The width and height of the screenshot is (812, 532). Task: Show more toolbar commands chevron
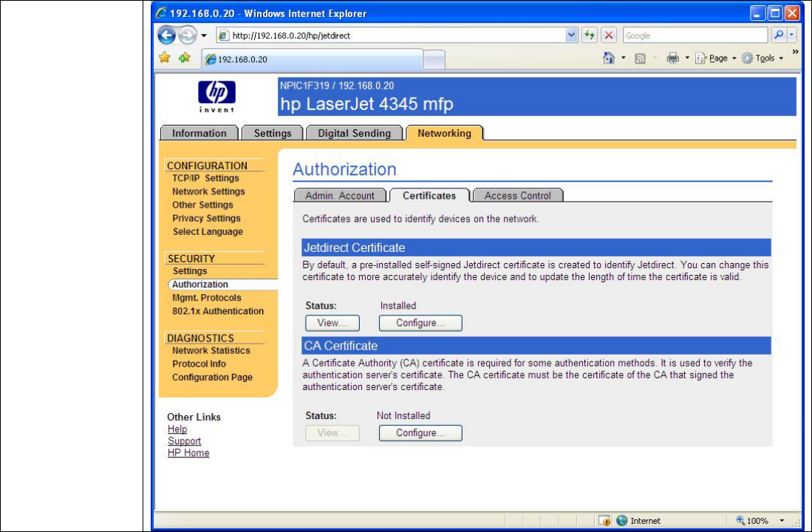[x=795, y=52]
